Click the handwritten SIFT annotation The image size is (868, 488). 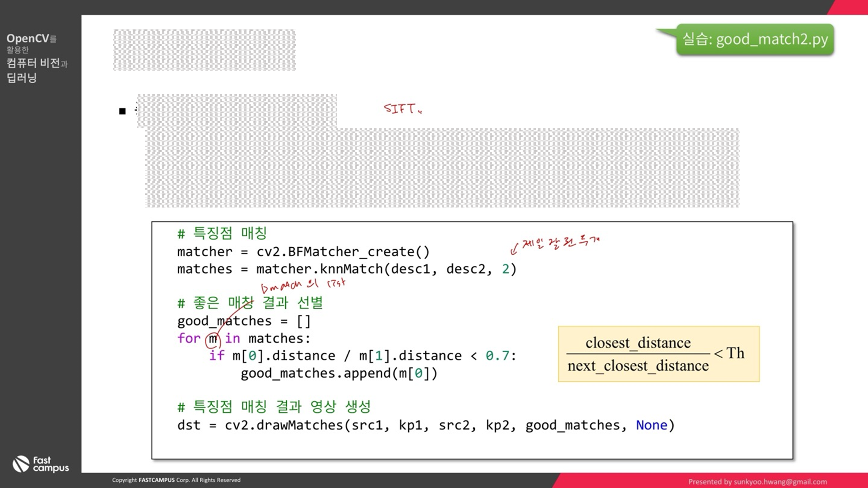pos(402,109)
